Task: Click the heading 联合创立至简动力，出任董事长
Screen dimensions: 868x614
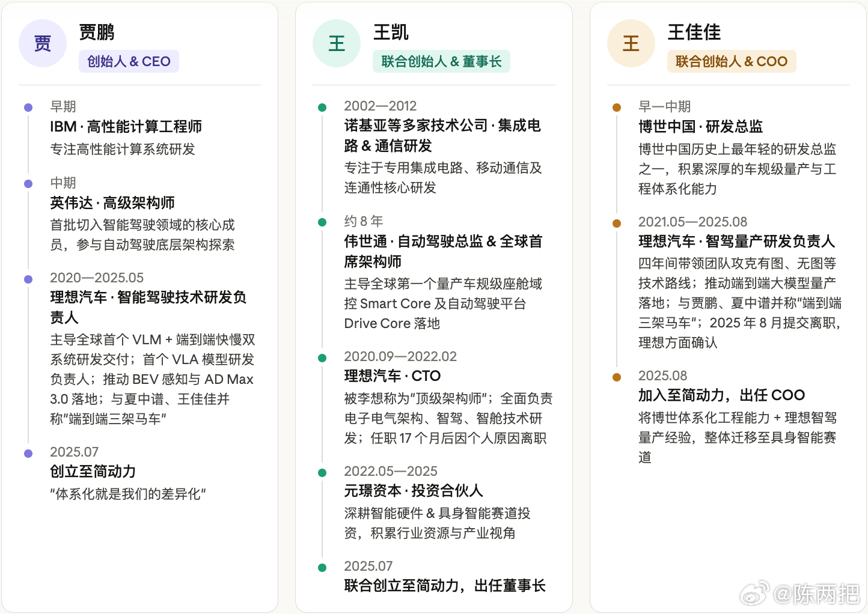Action: coord(445,586)
